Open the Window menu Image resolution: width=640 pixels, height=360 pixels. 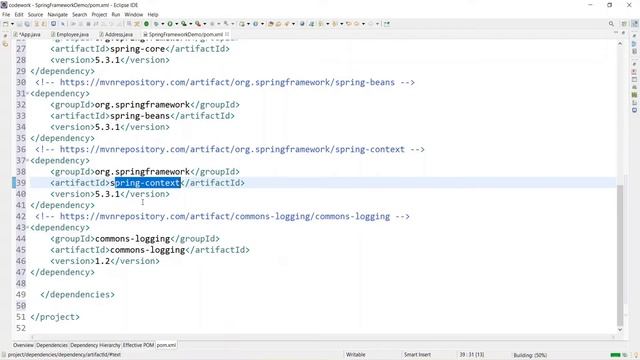(x=133, y=14)
